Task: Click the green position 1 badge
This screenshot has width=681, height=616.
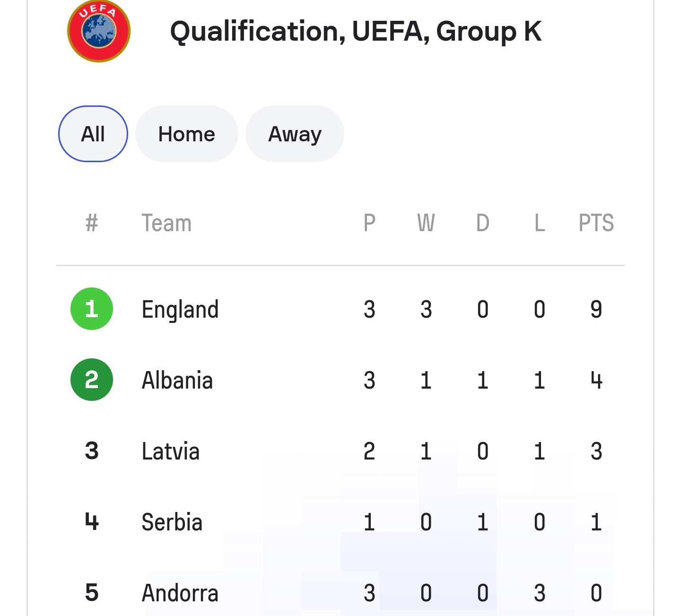Action: pos(92,309)
